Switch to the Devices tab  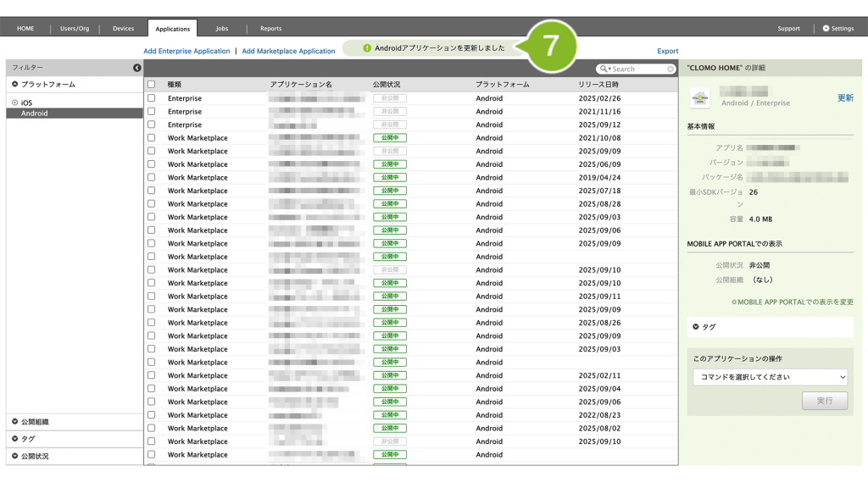point(123,29)
